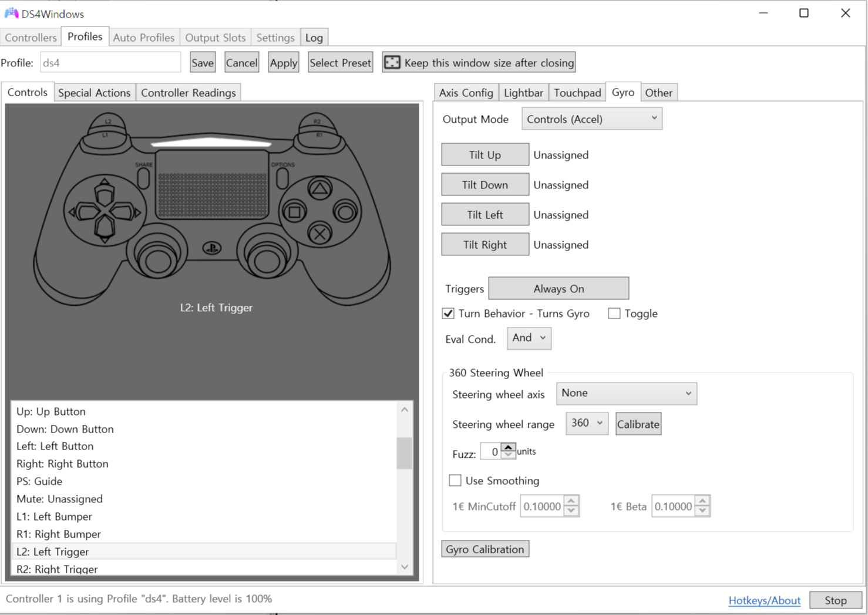Screen dimensions: 868x615
Task: Click the controls list scroll down arrow
Action: [x=404, y=567]
